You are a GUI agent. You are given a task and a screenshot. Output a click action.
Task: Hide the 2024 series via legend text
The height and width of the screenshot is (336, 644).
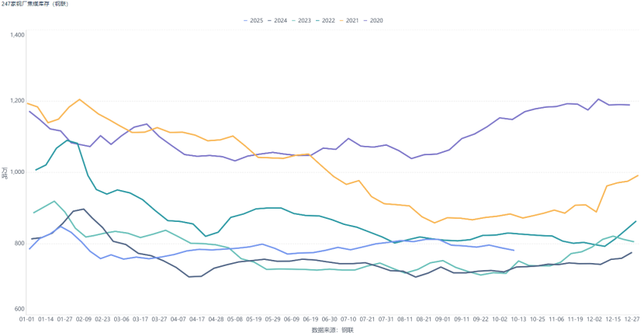tap(280, 20)
